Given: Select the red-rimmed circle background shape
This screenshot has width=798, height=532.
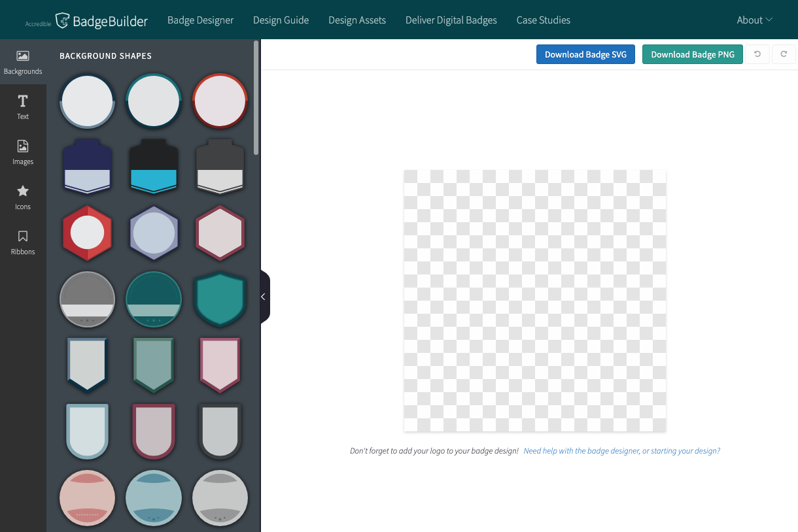Looking at the screenshot, I should 220,101.
